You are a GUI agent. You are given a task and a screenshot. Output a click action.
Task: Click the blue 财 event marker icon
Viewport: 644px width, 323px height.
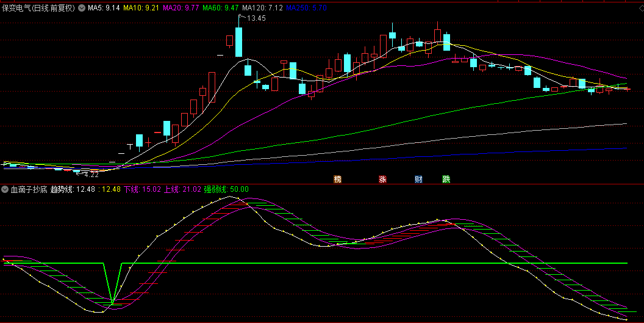418,180
